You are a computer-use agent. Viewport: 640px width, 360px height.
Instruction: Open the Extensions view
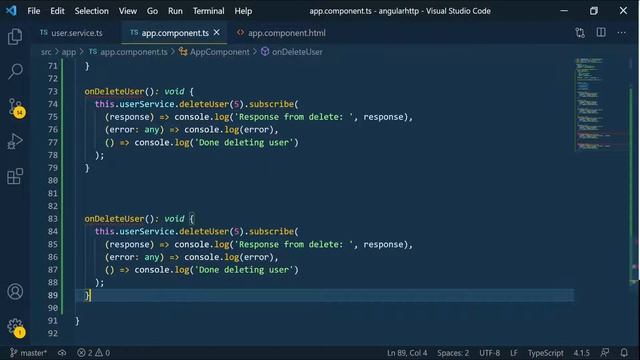(x=15, y=176)
